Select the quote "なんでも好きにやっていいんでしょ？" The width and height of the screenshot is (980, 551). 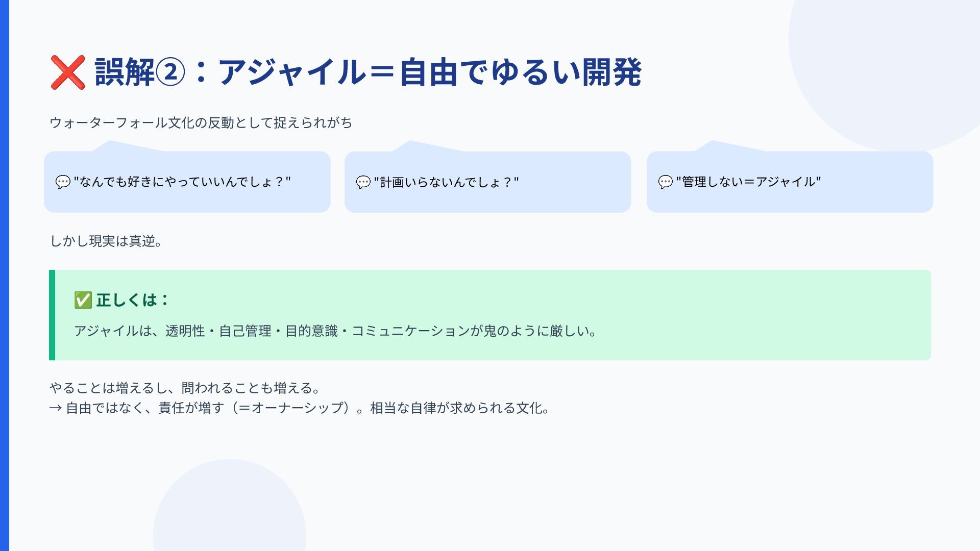(x=182, y=182)
